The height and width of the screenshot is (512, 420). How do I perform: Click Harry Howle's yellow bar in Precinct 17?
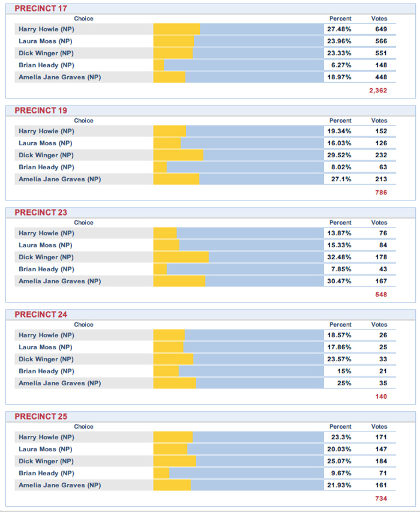pyautogui.click(x=176, y=29)
